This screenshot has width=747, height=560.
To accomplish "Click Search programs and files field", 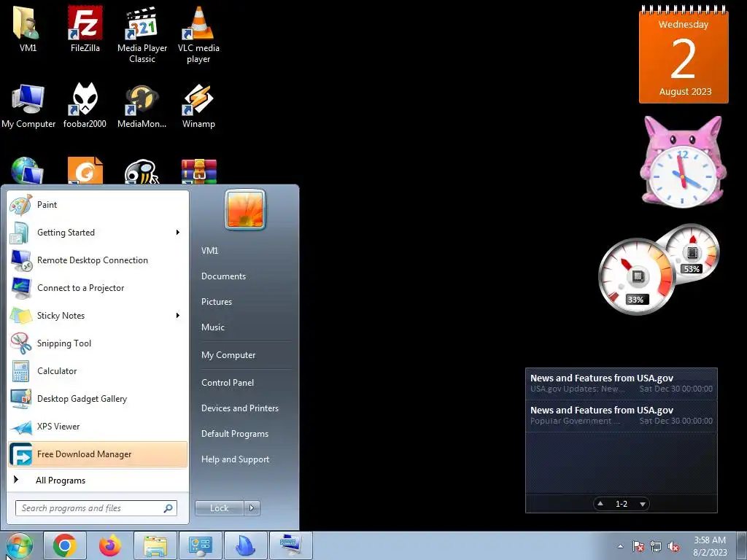I will pos(96,508).
